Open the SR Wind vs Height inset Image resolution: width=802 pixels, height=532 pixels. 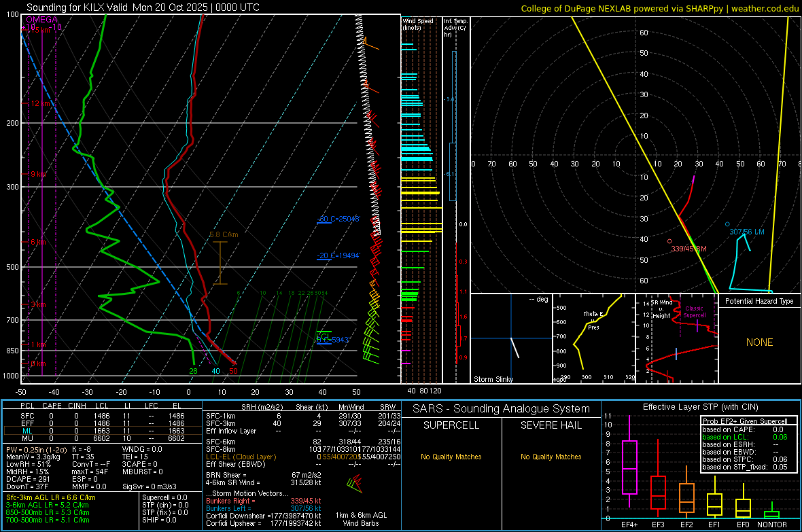coord(677,339)
